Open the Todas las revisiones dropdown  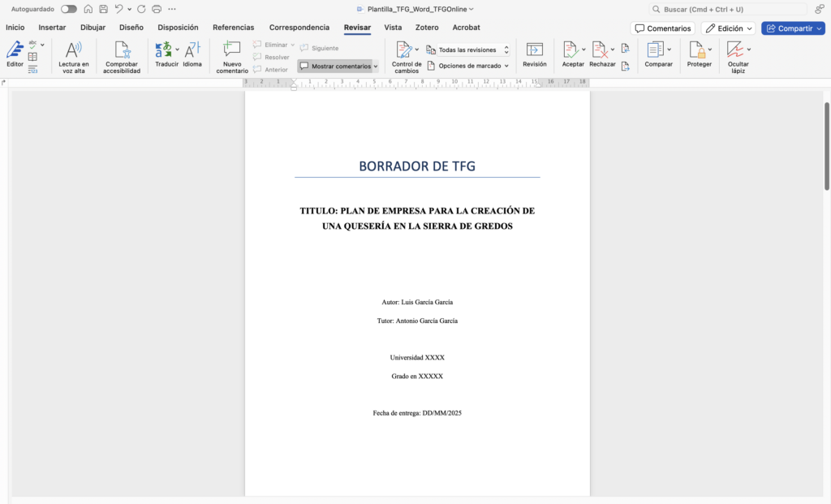point(467,50)
